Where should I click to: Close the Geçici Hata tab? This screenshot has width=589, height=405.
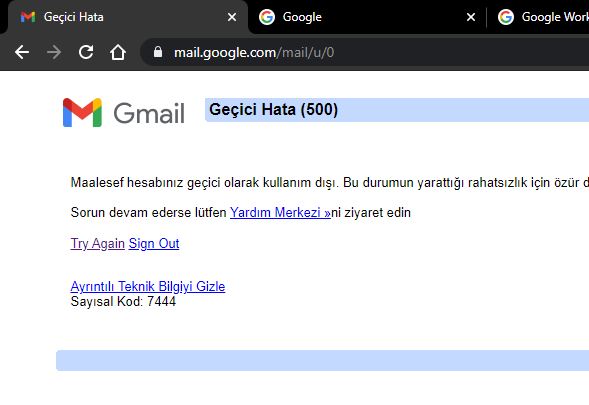pos(232,17)
